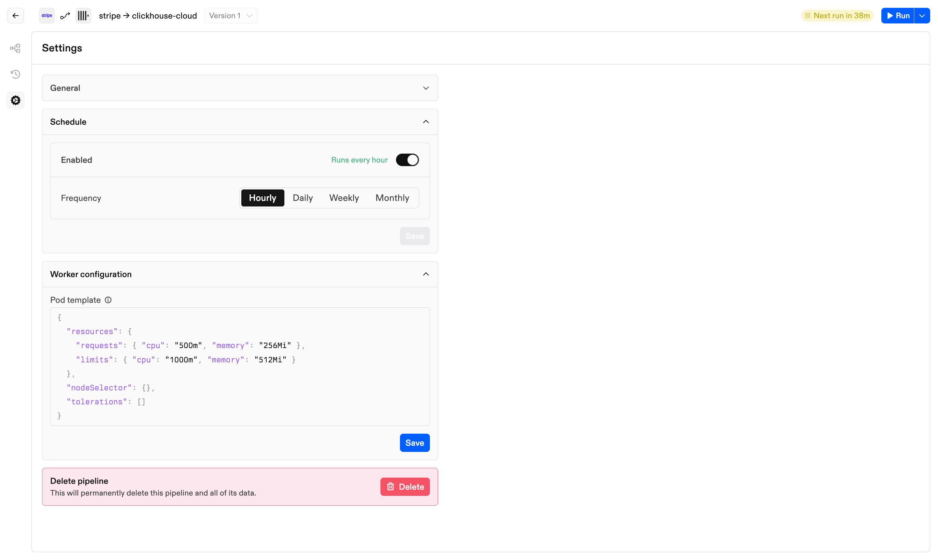Open Run options dropdown arrow

coord(922,16)
